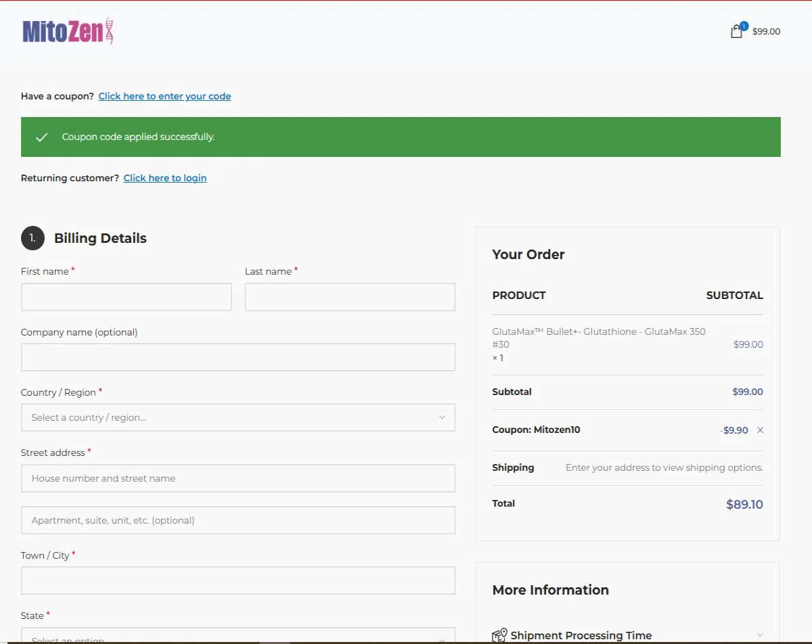Click here to login as returning customer
Image resolution: width=812 pixels, height=644 pixels.
(x=164, y=177)
